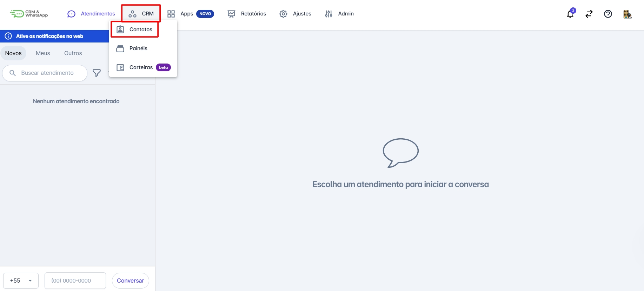
Task: Click 'Escolha um atendimento para iniciar a conversa'
Action: coord(400,184)
